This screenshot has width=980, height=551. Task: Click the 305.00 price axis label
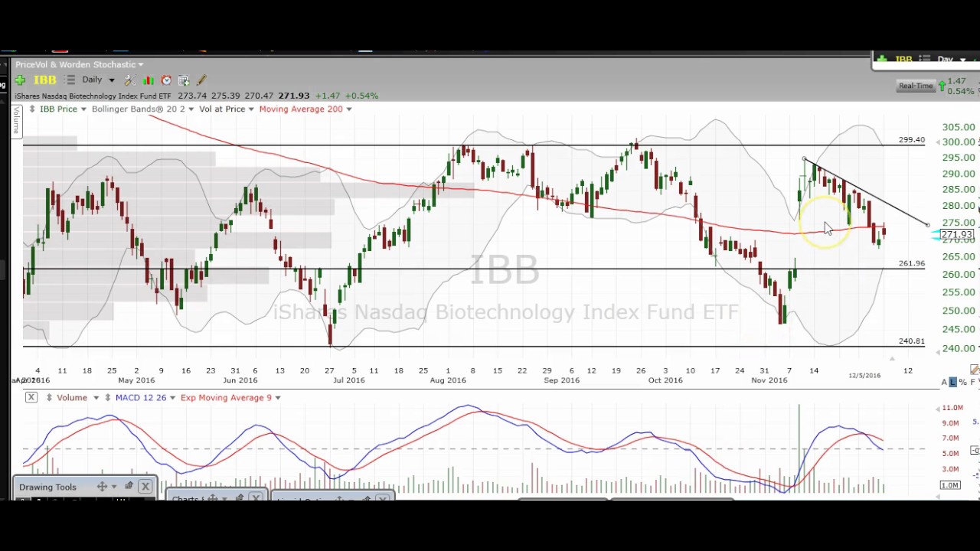tap(959, 127)
